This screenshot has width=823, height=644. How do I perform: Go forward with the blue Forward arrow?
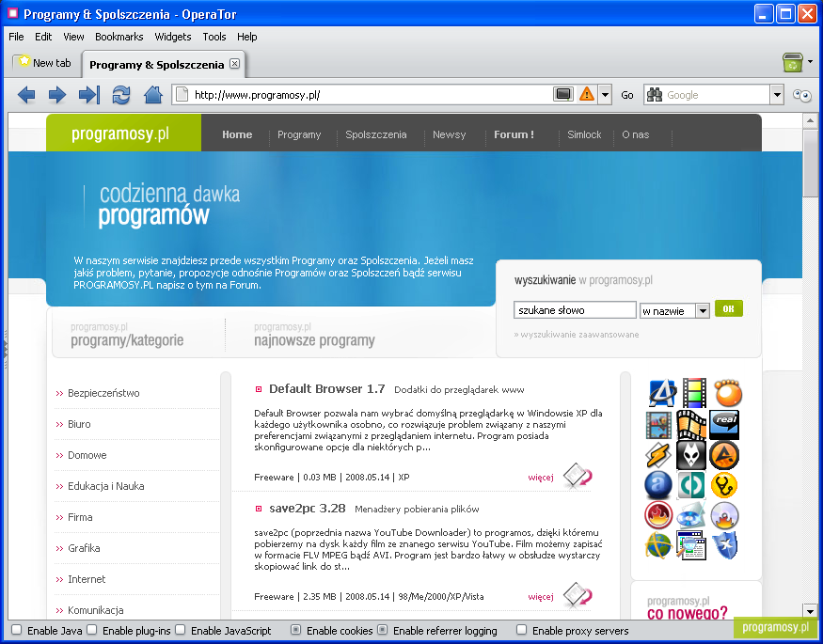point(57,95)
